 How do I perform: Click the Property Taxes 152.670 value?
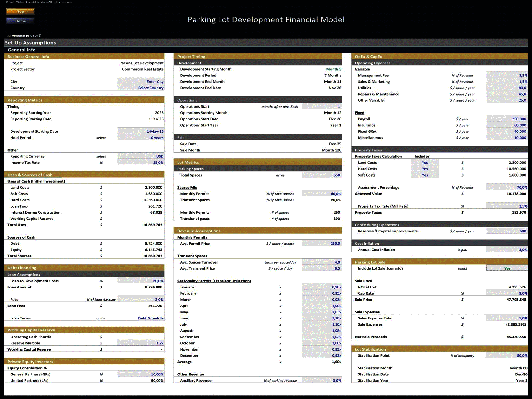[519, 212]
